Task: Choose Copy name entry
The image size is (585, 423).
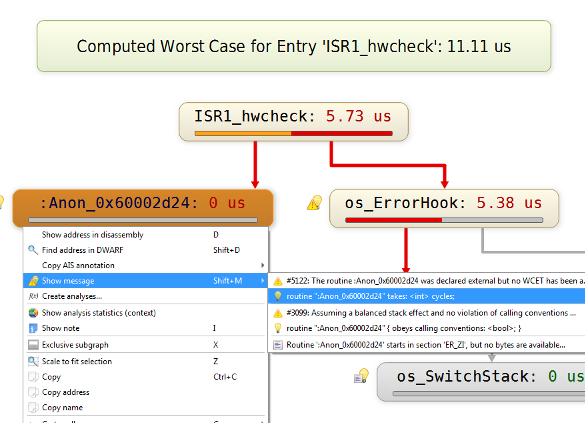Action: click(146, 407)
